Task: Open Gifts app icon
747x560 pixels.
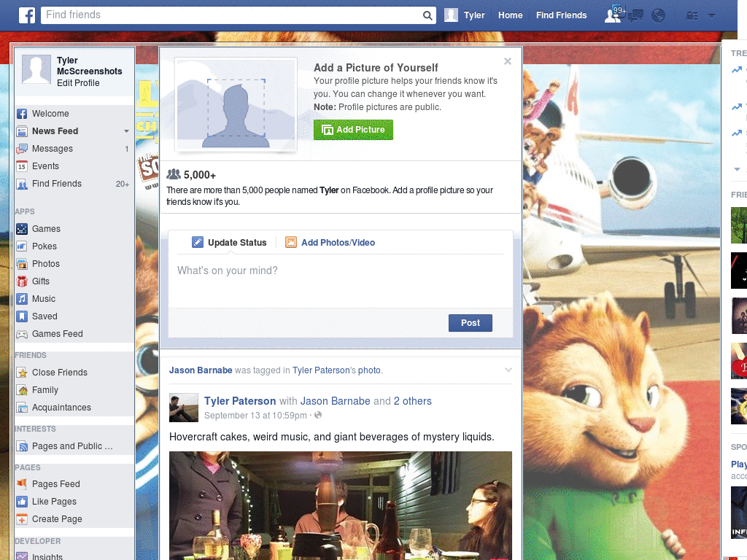Action: [x=22, y=281]
